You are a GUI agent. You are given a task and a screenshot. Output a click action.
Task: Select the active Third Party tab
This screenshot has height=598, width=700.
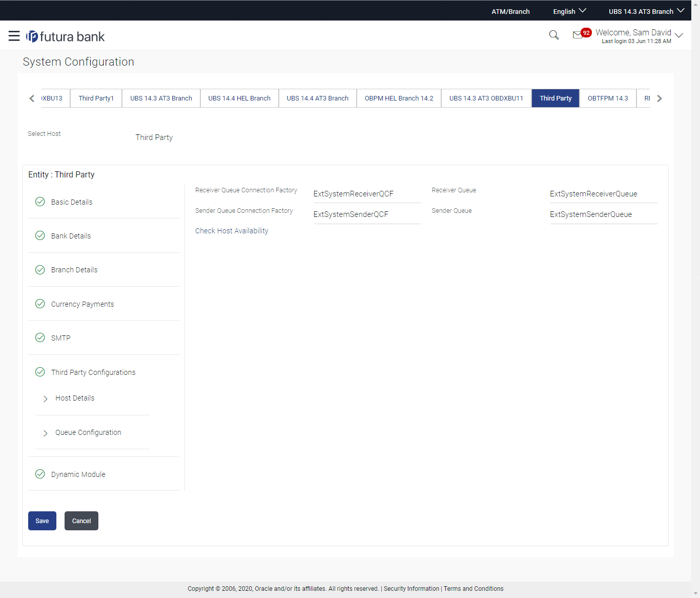point(555,98)
